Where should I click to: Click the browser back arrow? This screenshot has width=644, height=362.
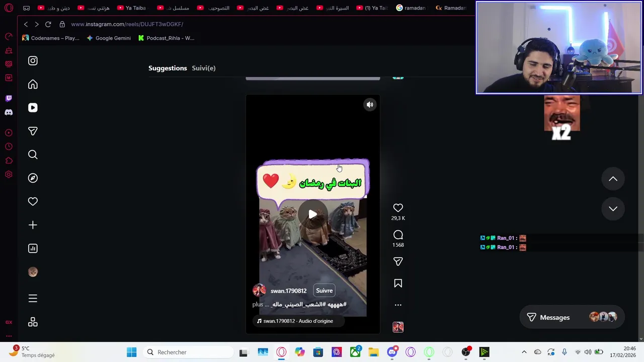click(26, 24)
